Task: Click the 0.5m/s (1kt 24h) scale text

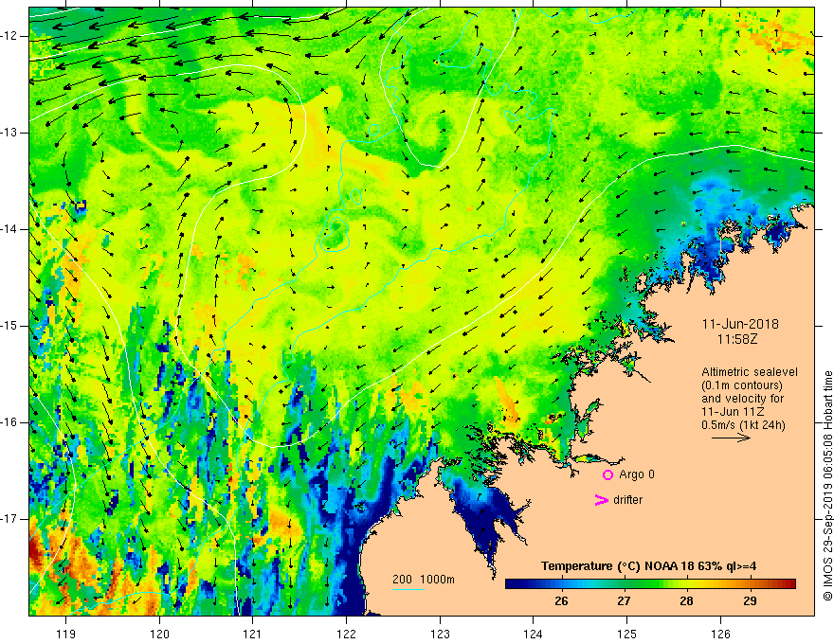Action: (743, 424)
